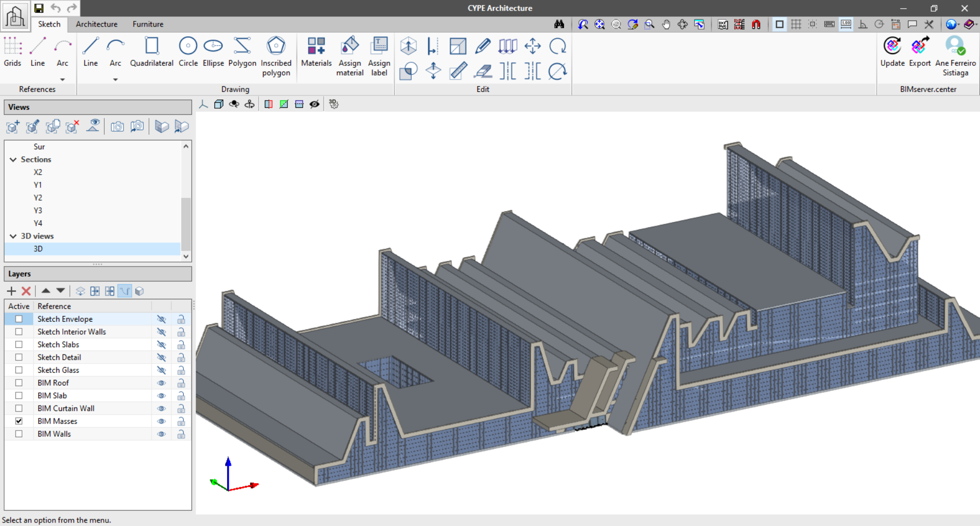Click the Export to BIMserver.center icon
Screen dimensions: 980x526
(x=919, y=52)
